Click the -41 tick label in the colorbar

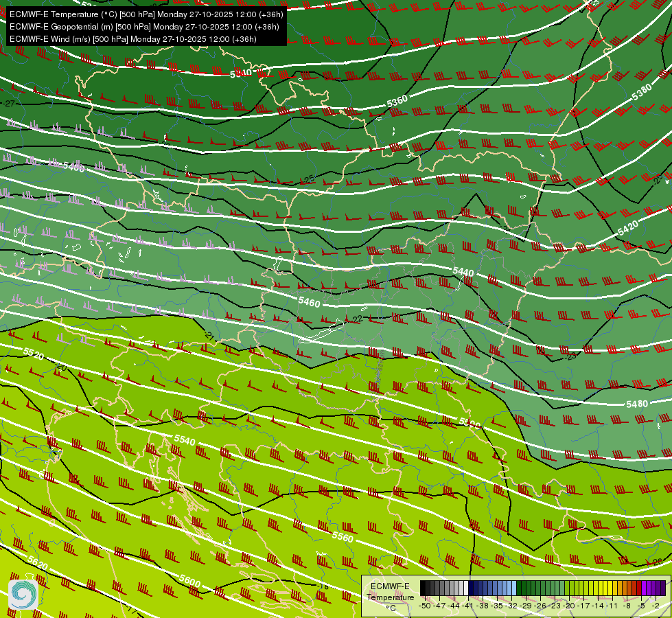467,606
